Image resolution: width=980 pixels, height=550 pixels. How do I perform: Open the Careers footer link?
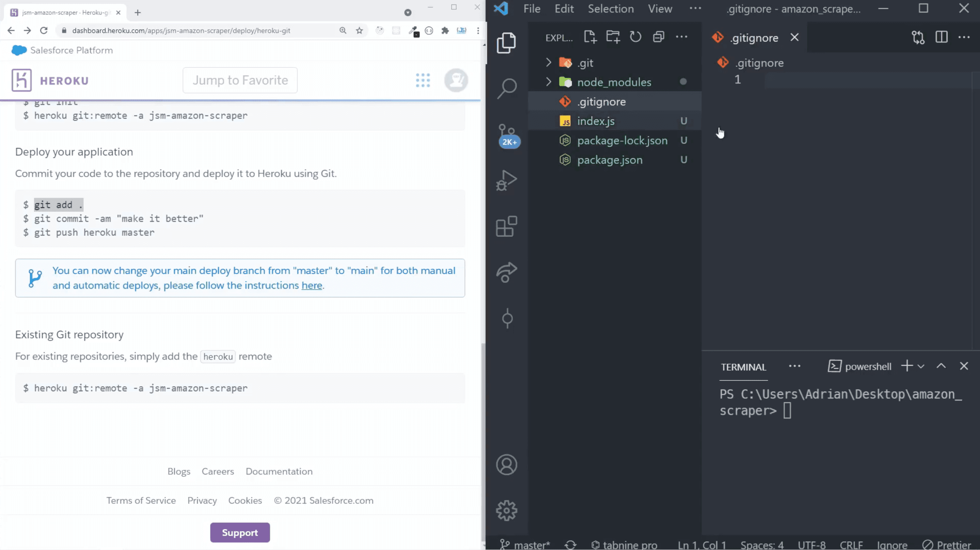click(218, 471)
